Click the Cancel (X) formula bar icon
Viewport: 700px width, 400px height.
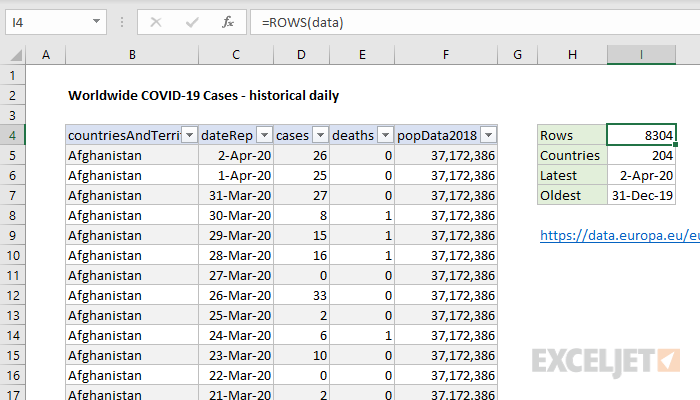[156, 22]
